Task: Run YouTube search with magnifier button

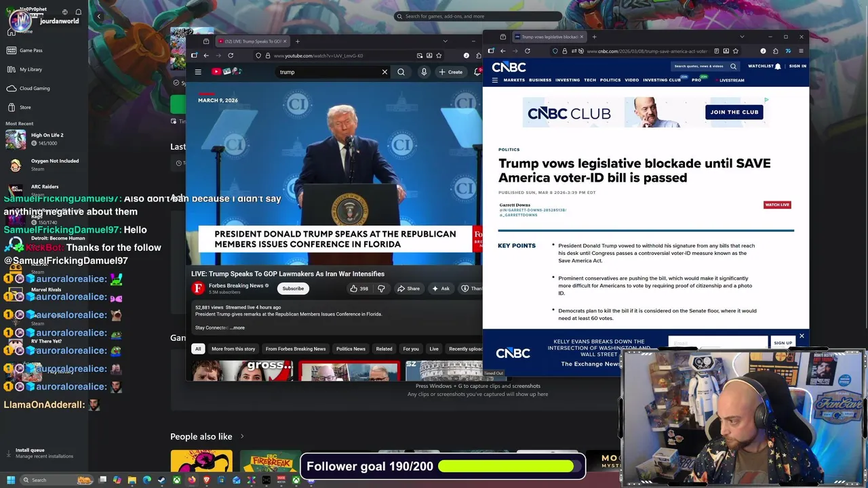Action: 401,72
